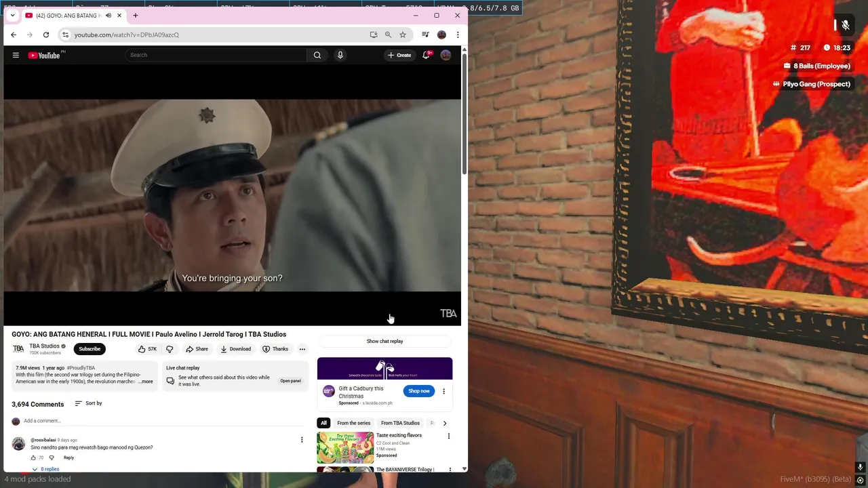Viewport: 868px width, 488px height.
Task: Open YouTube notifications bell
Action: pyautogui.click(x=426, y=55)
